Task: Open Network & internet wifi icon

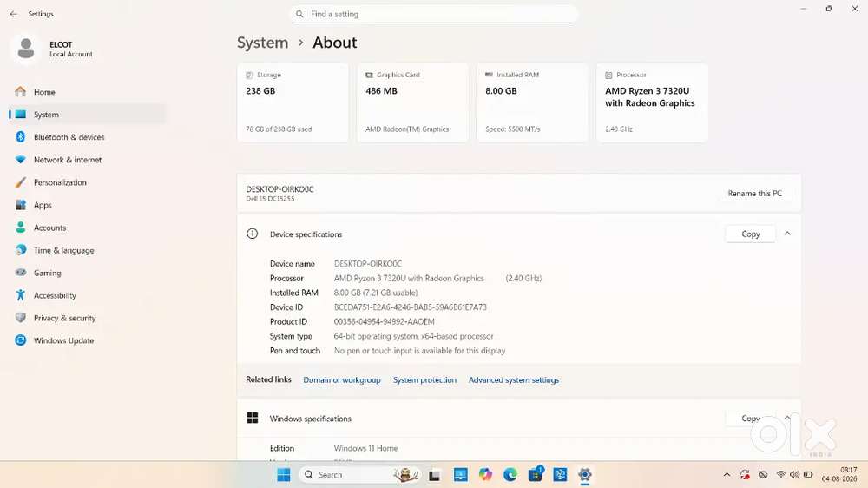Action: coord(21,160)
